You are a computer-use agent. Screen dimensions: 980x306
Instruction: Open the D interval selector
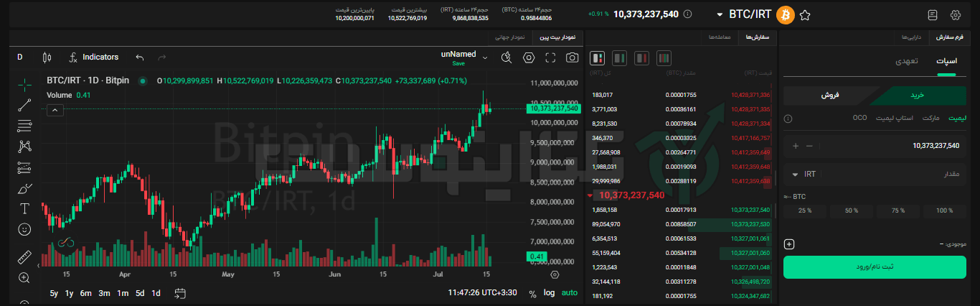click(20, 57)
